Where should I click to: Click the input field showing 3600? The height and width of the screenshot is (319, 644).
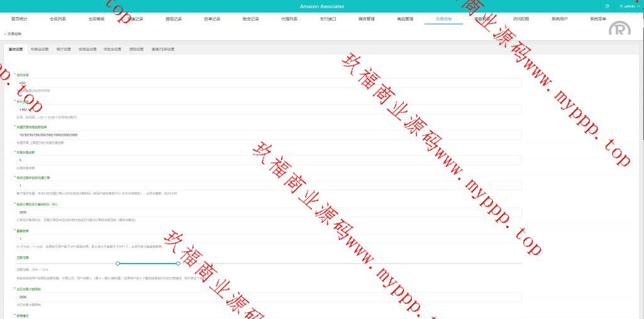(x=269, y=212)
